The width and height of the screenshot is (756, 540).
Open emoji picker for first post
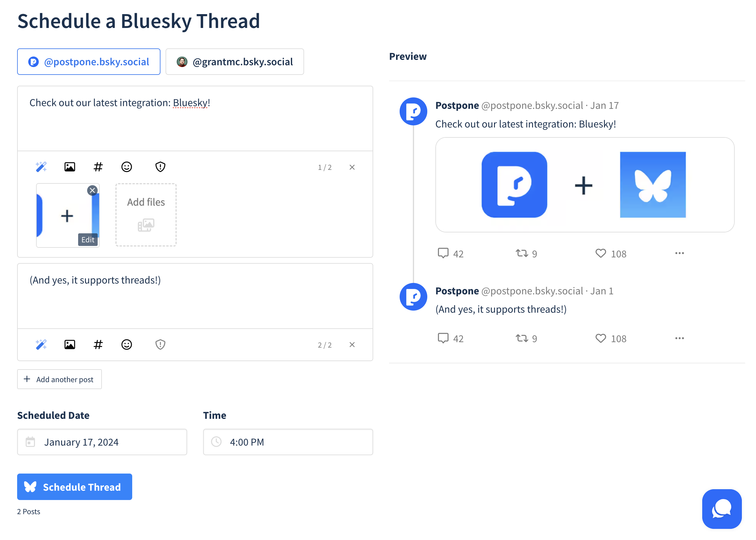point(127,167)
